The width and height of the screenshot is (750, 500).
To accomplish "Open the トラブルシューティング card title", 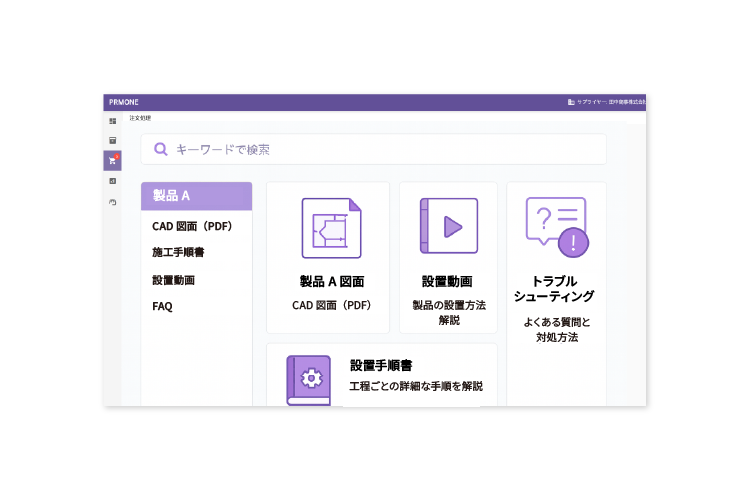I will pyautogui.click(x=555, y=289).
